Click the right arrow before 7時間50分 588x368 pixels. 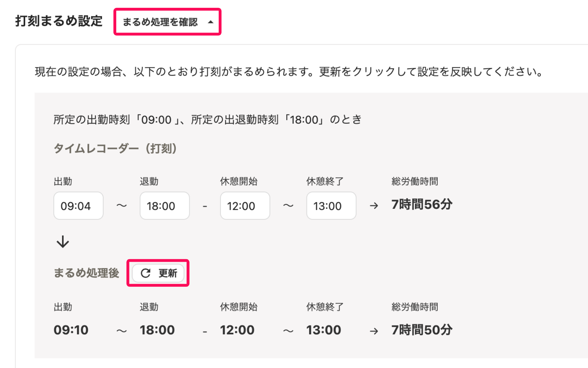[374, 331]
